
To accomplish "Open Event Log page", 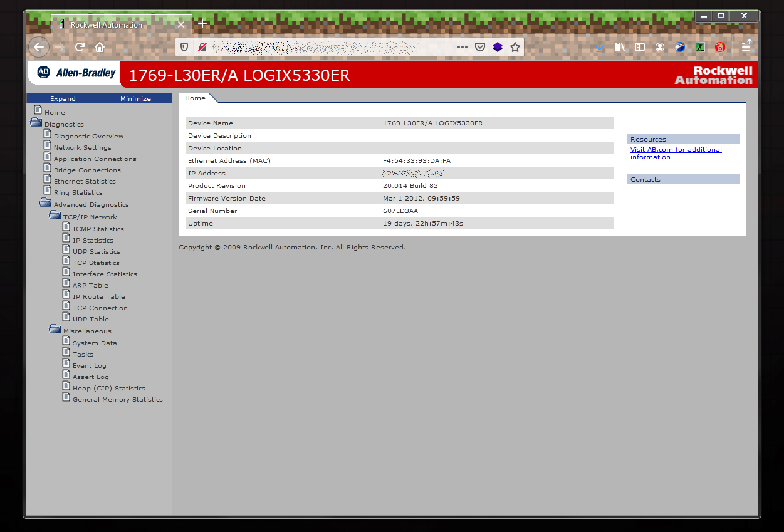I will [89, 365].
